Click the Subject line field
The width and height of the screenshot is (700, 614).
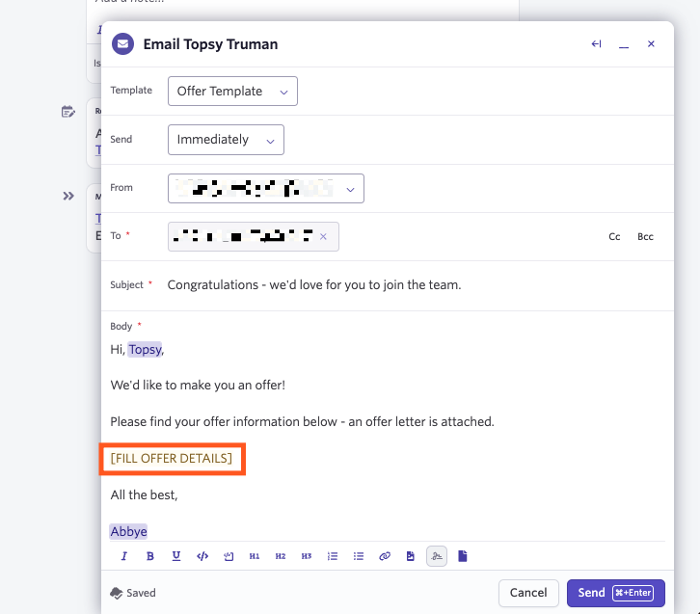[416, 284]
